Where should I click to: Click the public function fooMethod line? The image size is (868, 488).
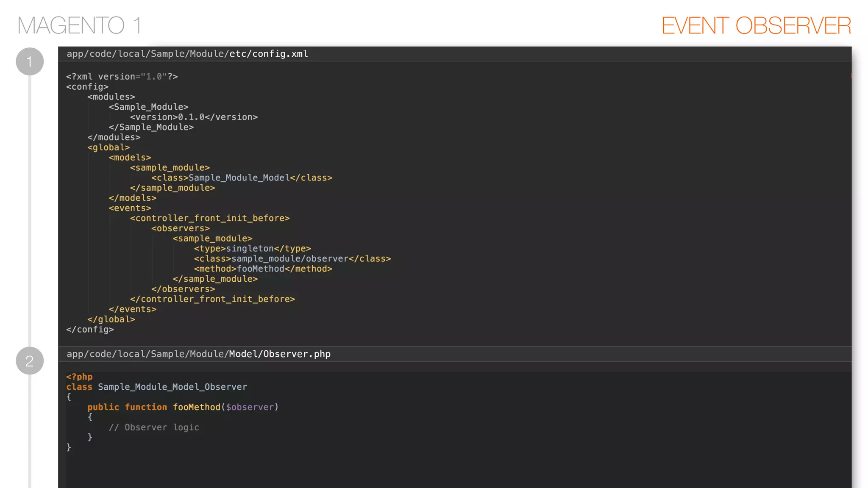click(183, 407)
